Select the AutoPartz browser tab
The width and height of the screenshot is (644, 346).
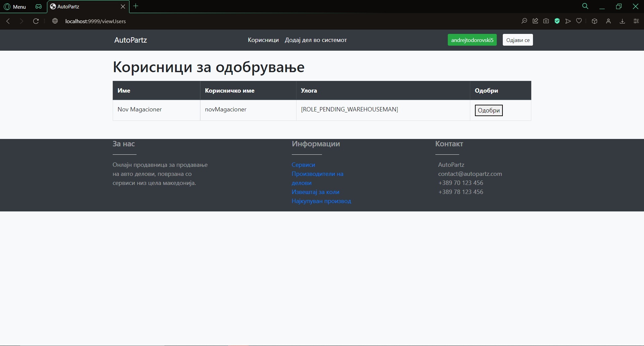(84, 7)
